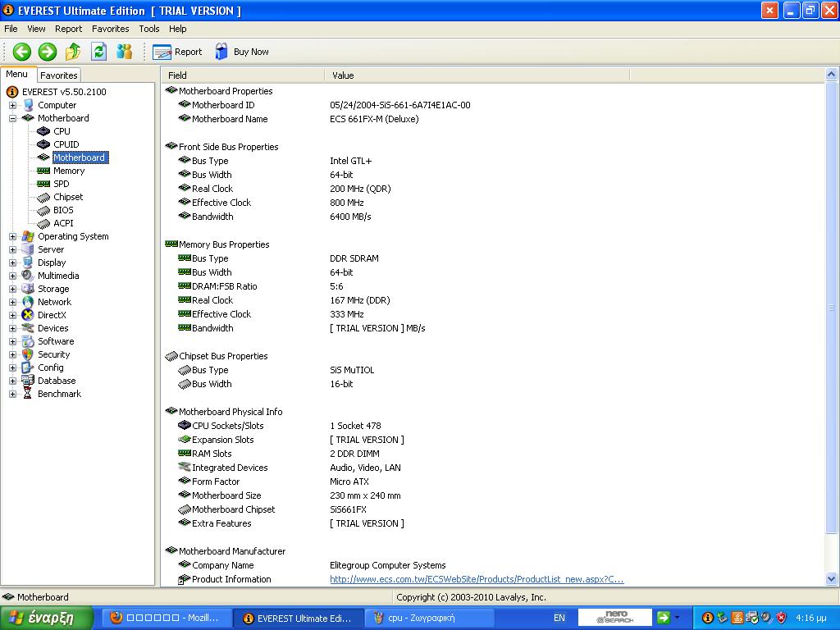Open the Report menu

[69, 29]
